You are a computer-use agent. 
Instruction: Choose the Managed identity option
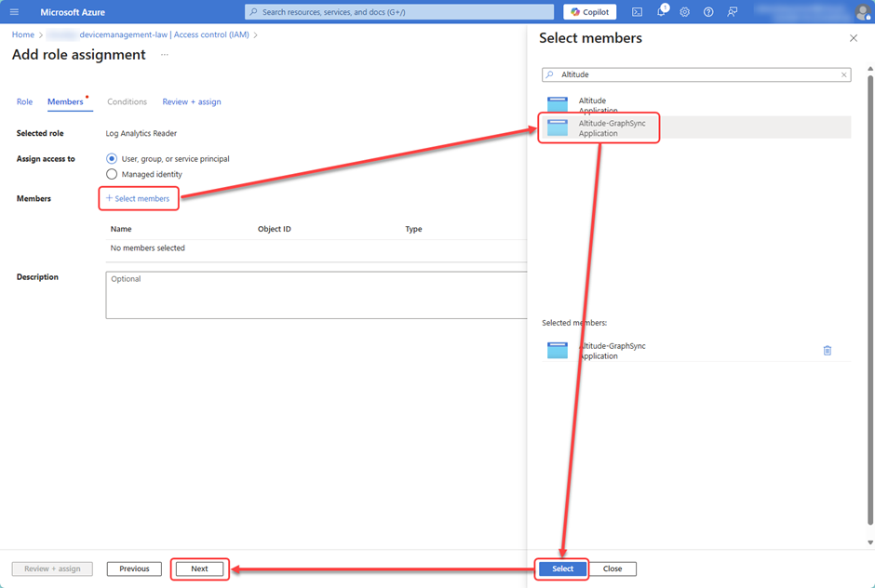click(111, 173)
